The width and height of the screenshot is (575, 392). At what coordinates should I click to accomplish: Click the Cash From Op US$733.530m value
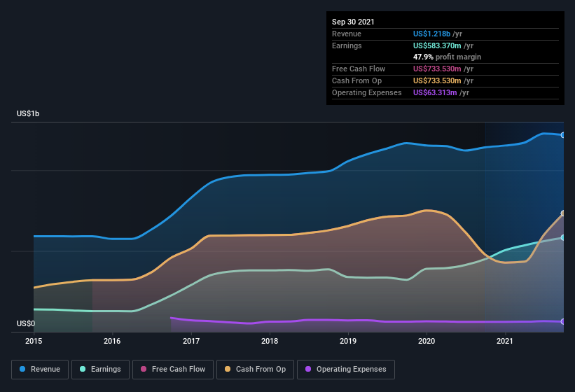tap(437, 80)
